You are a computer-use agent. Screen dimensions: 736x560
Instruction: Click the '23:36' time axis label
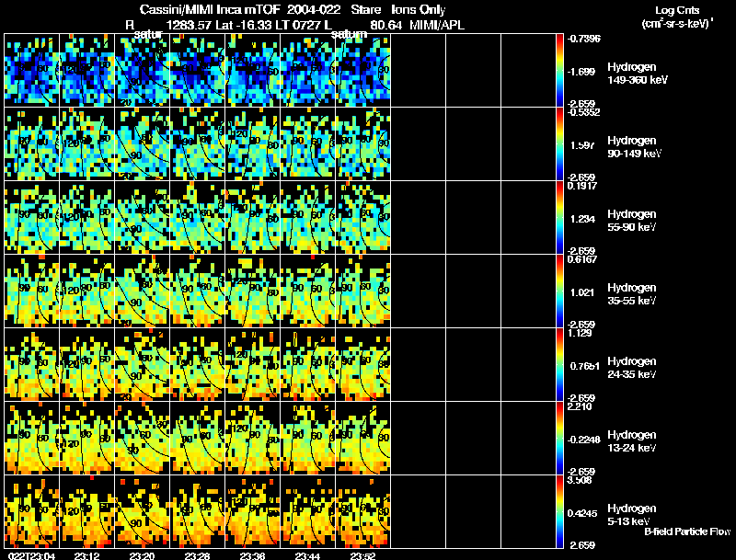252,556
